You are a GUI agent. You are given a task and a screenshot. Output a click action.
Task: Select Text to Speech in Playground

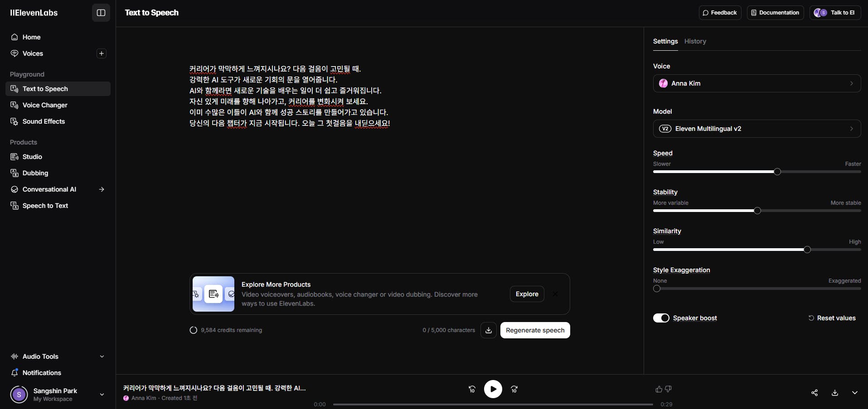(58, 89)
